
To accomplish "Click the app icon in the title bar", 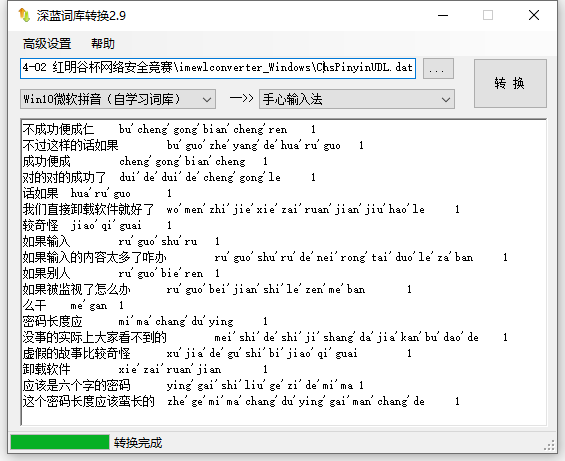I will pos(24,15).
